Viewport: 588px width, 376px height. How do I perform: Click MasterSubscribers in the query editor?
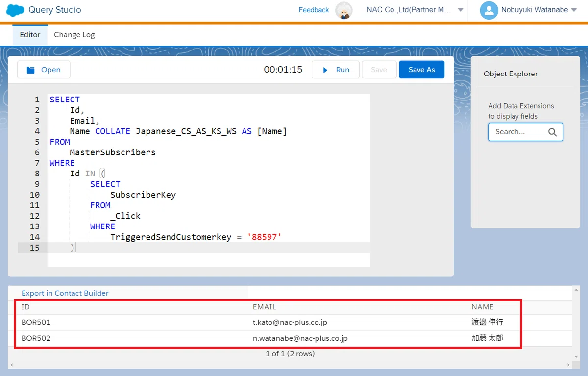(x=113, y=152)
